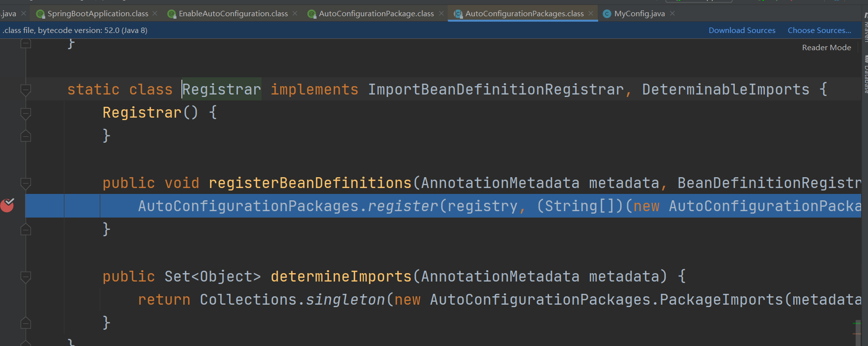Click the MyConfig.java class icon

pos(607,14)
